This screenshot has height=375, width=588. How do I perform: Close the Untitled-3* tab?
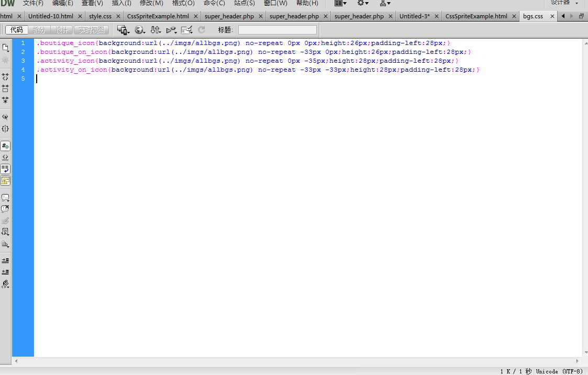(x=437, y=17)
